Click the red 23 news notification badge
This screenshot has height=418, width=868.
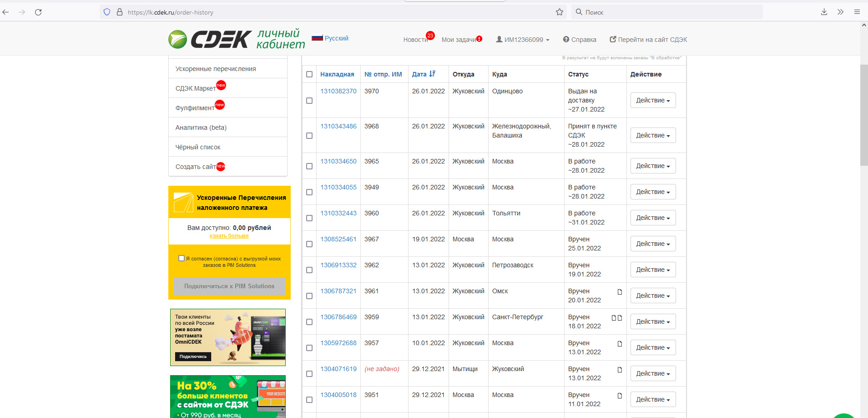(x=430, y=36)
